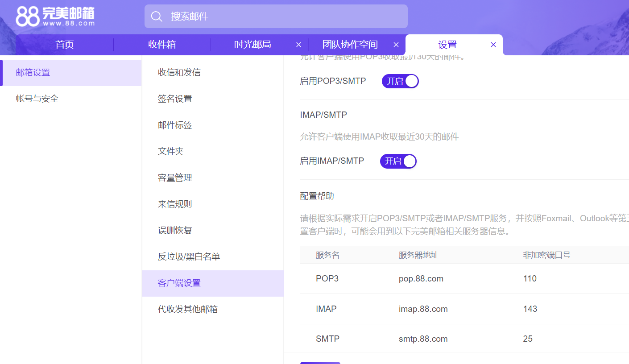This screenshot has width=629, height=364.
Task: Click IMAP in the 服务名 column
Action: [326, 309]
